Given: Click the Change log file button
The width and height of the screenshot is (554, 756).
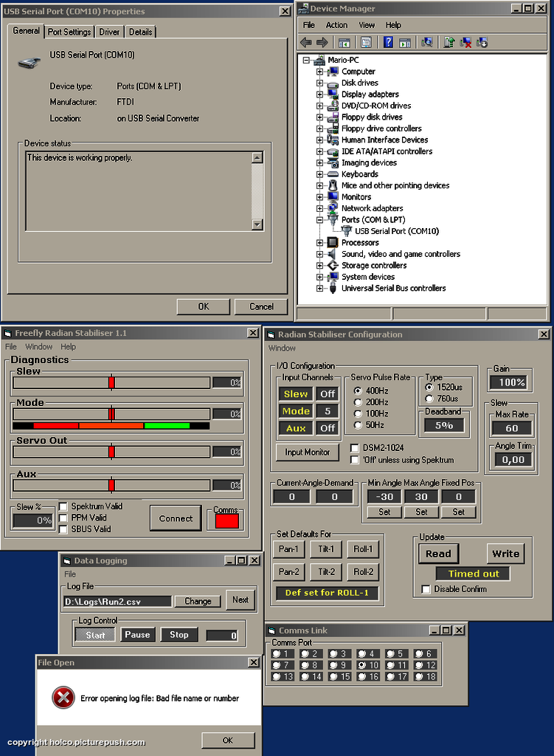Looking at the screenshot, I should tap(198, 601).
